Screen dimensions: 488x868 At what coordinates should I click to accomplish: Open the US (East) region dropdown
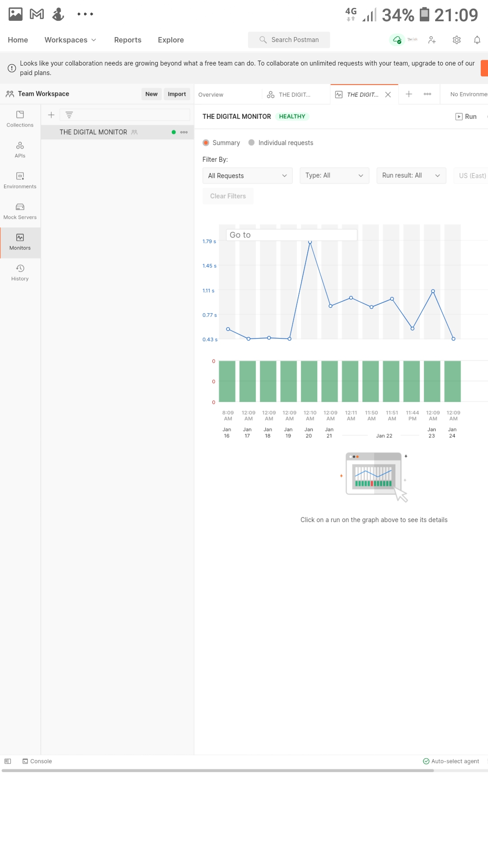(471, 175)
